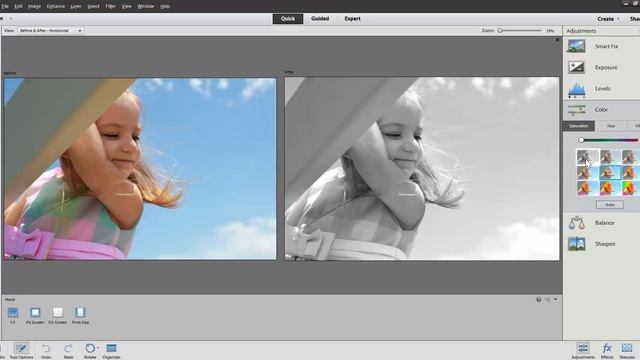
Task: Click the Auto color button
Action: click(610, 204)
